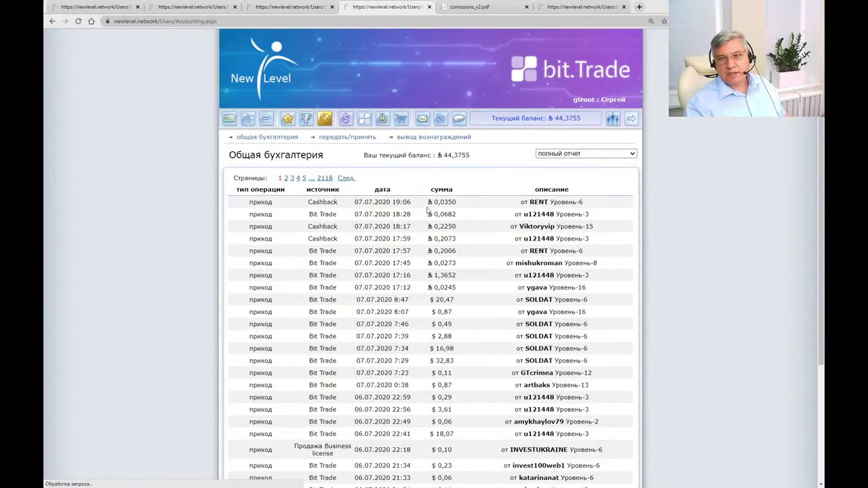Image resolution: width=868 pixels, height=488 pixels.
Task: Open the 'передать/принять' submenu link
Action: pos(347,137)
